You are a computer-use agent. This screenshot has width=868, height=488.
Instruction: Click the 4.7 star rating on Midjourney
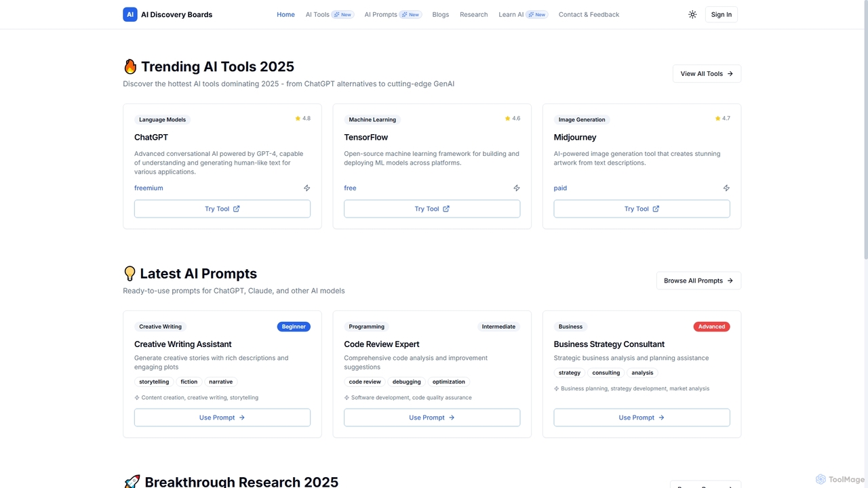[x=722, y=119]
